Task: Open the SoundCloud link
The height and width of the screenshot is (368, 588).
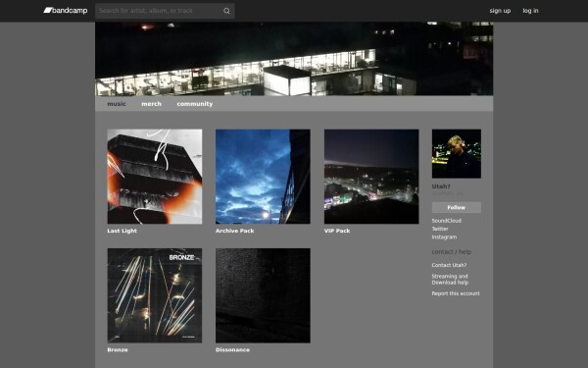Action: (446, 221)
